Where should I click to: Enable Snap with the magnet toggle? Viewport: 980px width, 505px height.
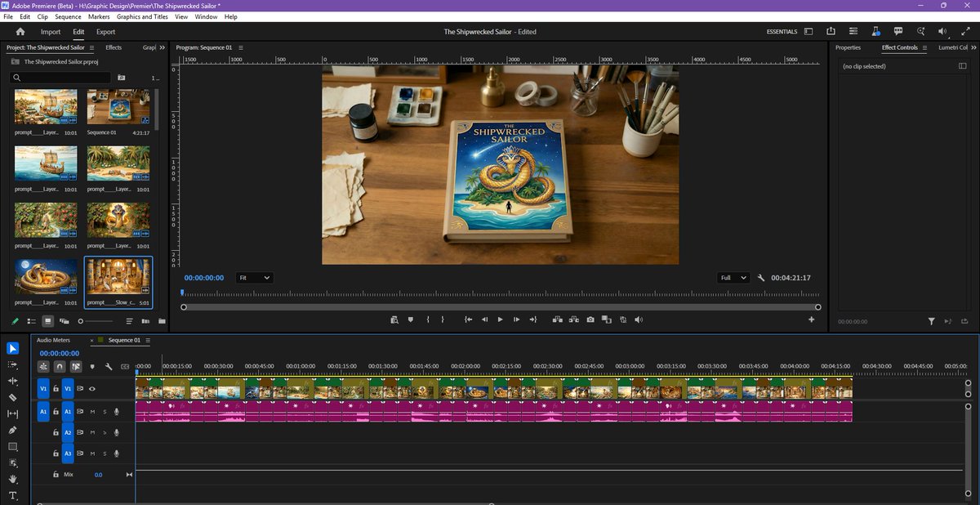pyautogui.click(x=59, y=367)
